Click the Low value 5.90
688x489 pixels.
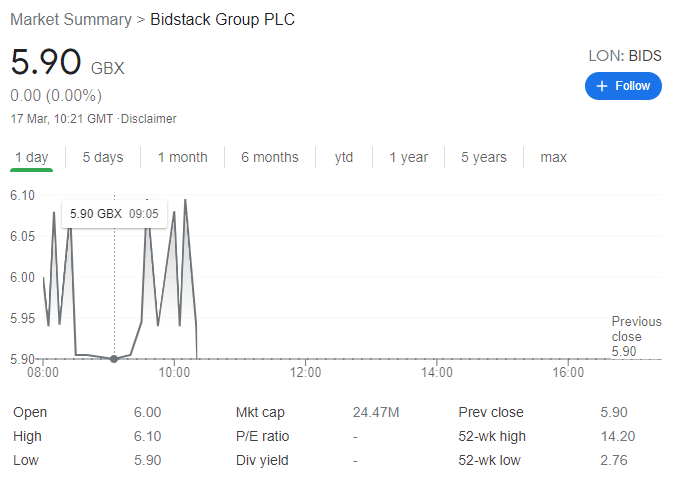pyautogui.click(x=147, y=460)
